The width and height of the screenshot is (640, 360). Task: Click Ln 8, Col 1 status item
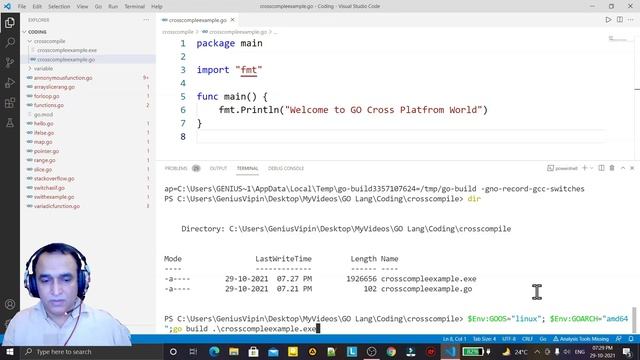pos(454,339)
